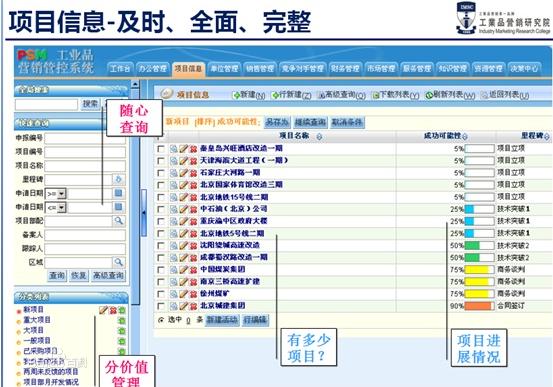The image size is (553, 387).
Task: Check the box for 中石油(北京)公司
Action: coord(160,209)
